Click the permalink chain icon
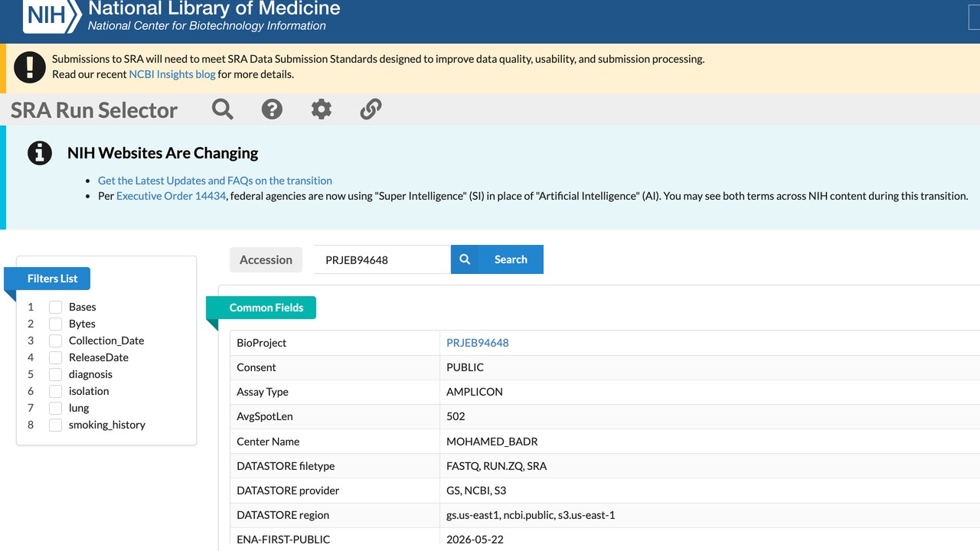980x551 pixels. pyautogui.click(x=371, y=109)
